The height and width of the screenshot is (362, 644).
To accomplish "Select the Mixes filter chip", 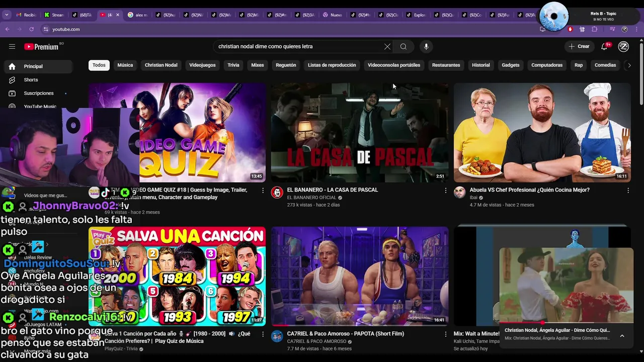I will [258, 65].
